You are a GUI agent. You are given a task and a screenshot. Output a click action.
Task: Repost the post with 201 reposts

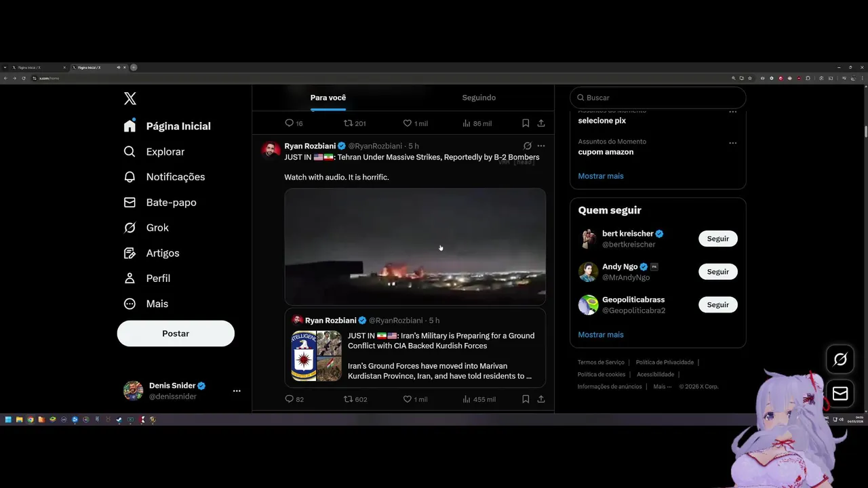[355, 123]
